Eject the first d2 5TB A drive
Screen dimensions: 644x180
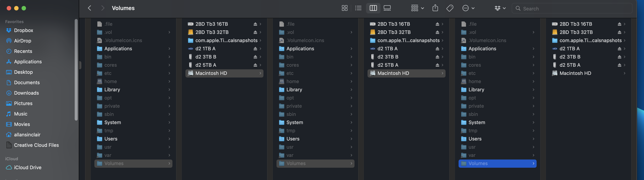[255, 65]
